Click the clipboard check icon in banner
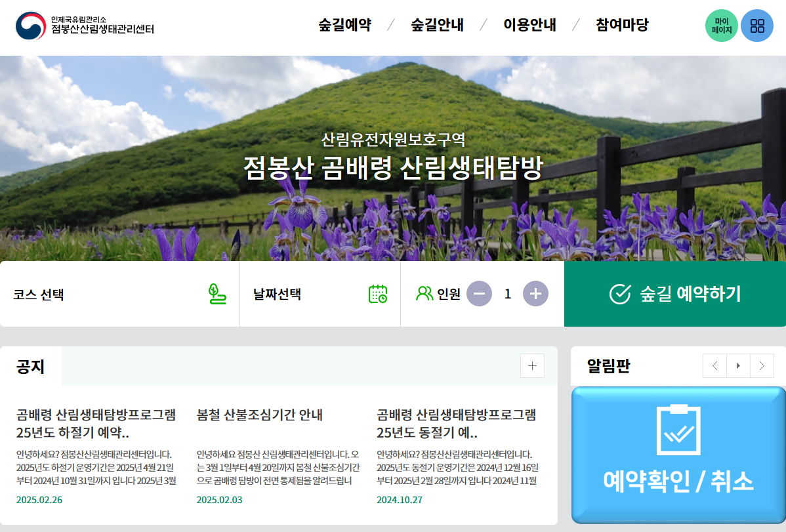786x532 pixels. click(678, 430)
